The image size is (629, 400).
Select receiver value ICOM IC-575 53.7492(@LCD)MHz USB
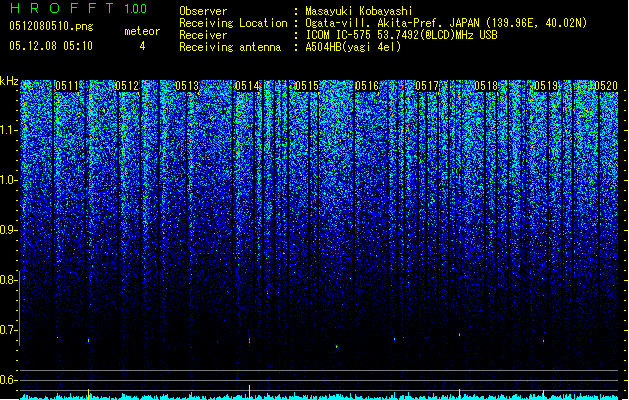[401, 35]
